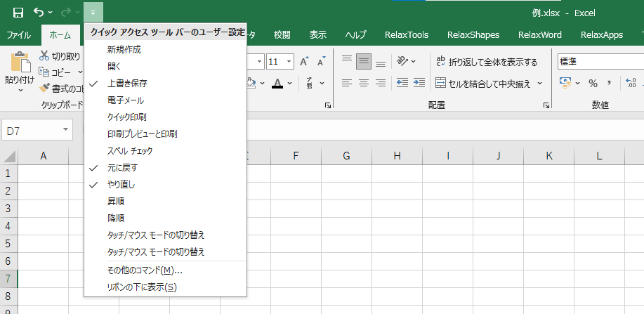This screenshot has height=314, width=644.
Task: Click 折り返して全体を表示する wrap text
Action: (x=487, y=62)
